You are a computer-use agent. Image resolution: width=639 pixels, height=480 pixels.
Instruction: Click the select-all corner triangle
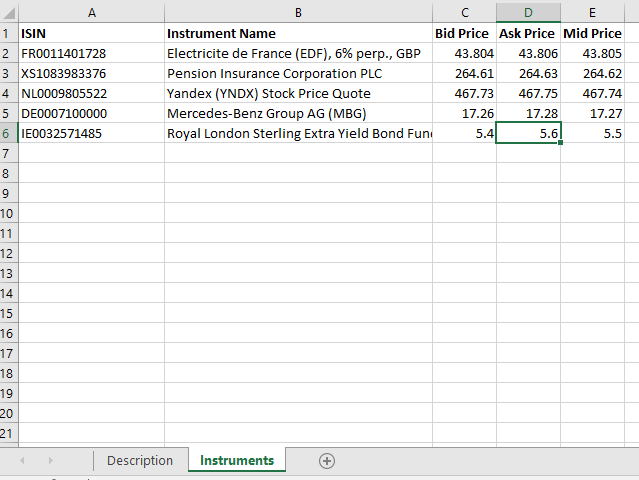tap(9, 13)
